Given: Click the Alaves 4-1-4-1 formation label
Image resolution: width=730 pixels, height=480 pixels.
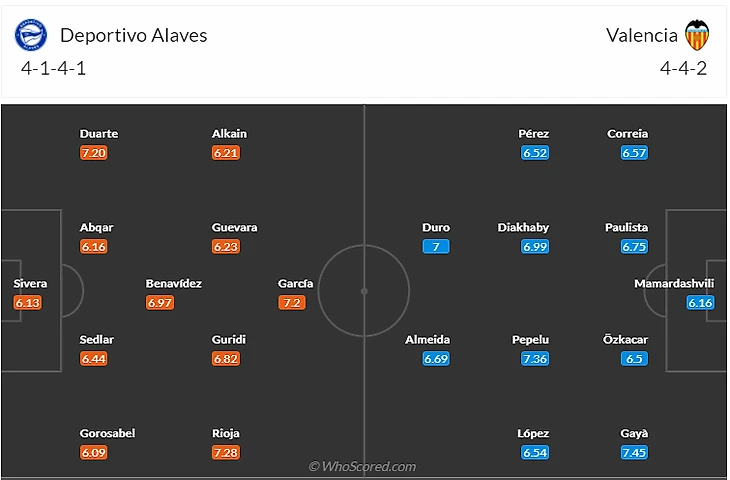Looking at the screenshot, I should [x=56, y=69].
